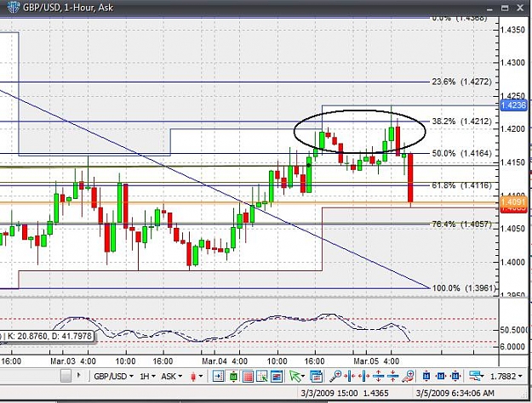The height and width of the screenshot is (403, 532).
Task: Click the four-way dotted shift candle icon
Action: (455, 376)
